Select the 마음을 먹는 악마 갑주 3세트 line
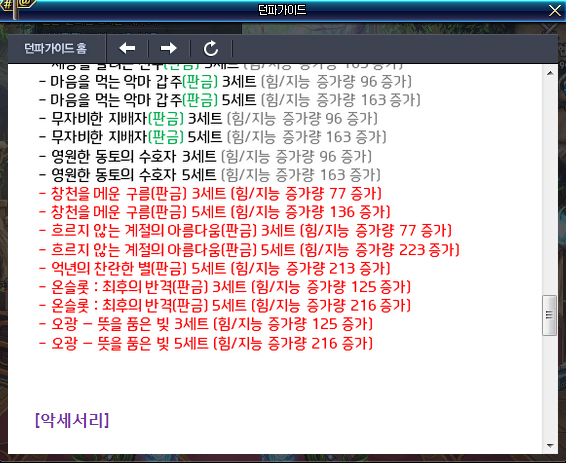 pos(225,82)
